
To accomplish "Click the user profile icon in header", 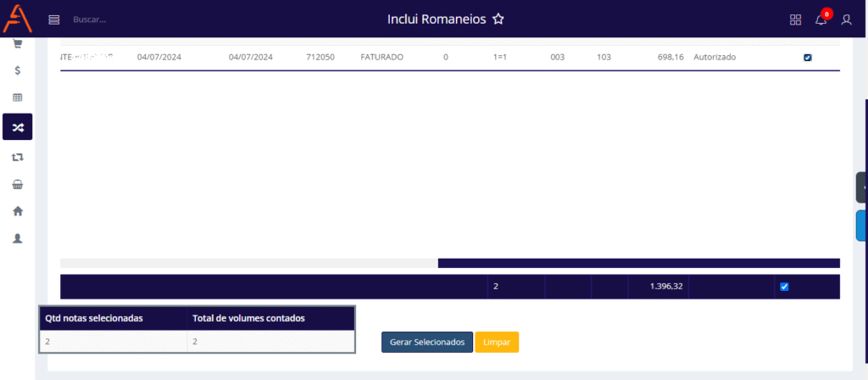I will (x=846, y=20).
